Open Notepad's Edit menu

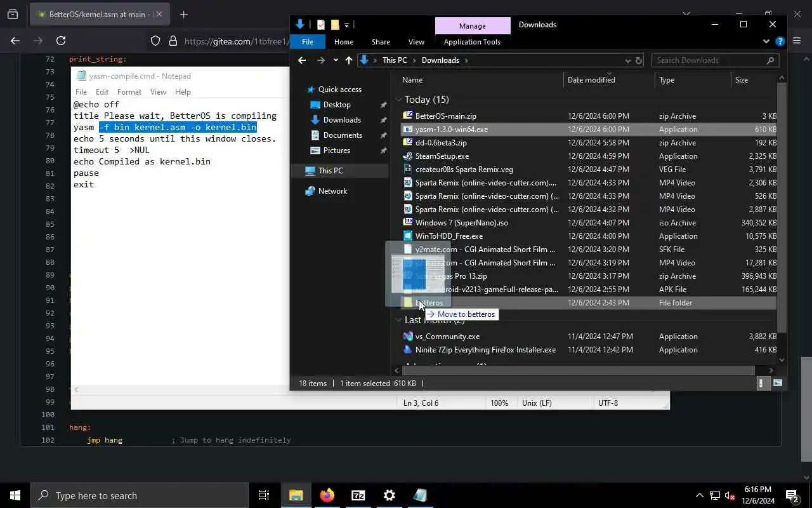point(102,92)
